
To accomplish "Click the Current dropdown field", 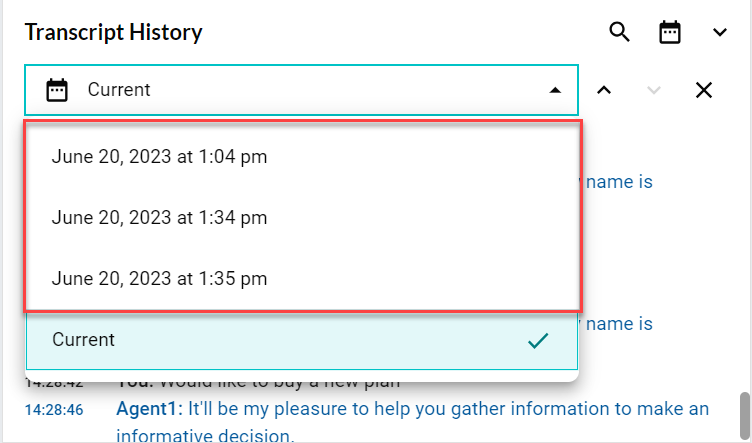I will click(x=300, y=90).
